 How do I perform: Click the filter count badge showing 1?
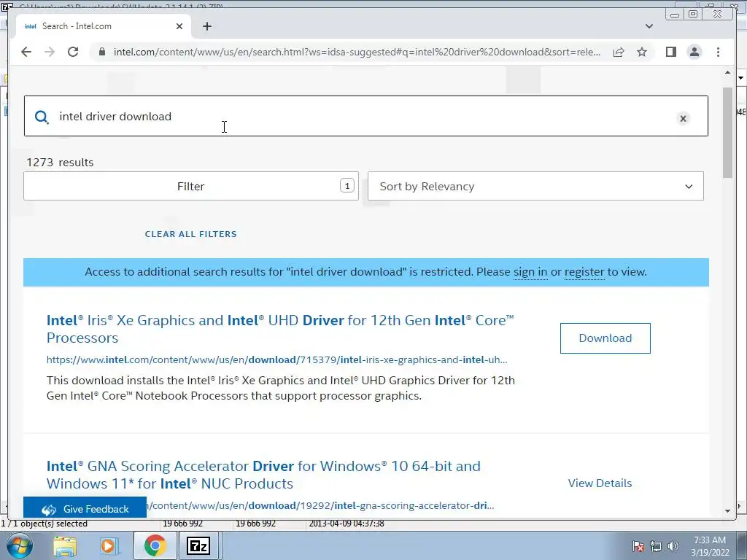[x=347, y=186]
